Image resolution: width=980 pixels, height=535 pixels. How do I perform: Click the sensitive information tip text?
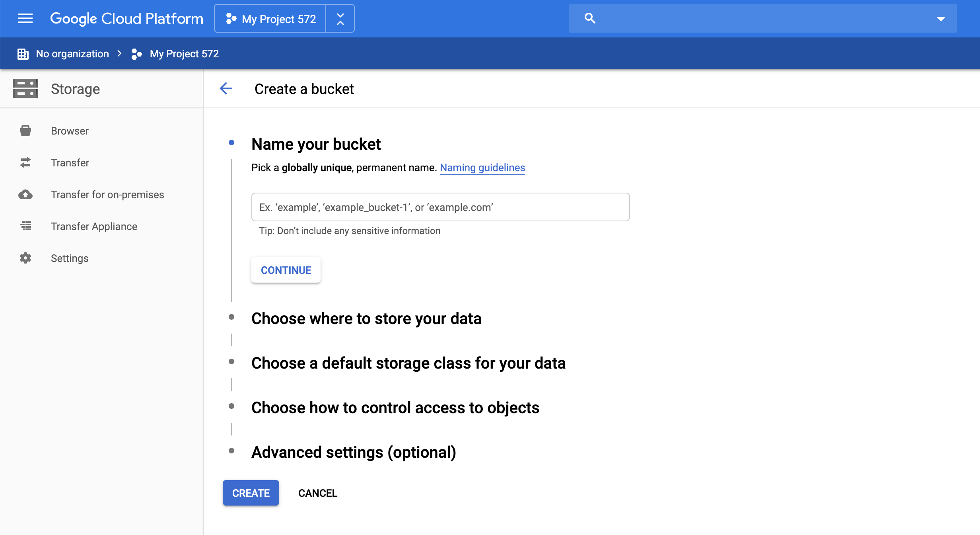coord(350,231)
